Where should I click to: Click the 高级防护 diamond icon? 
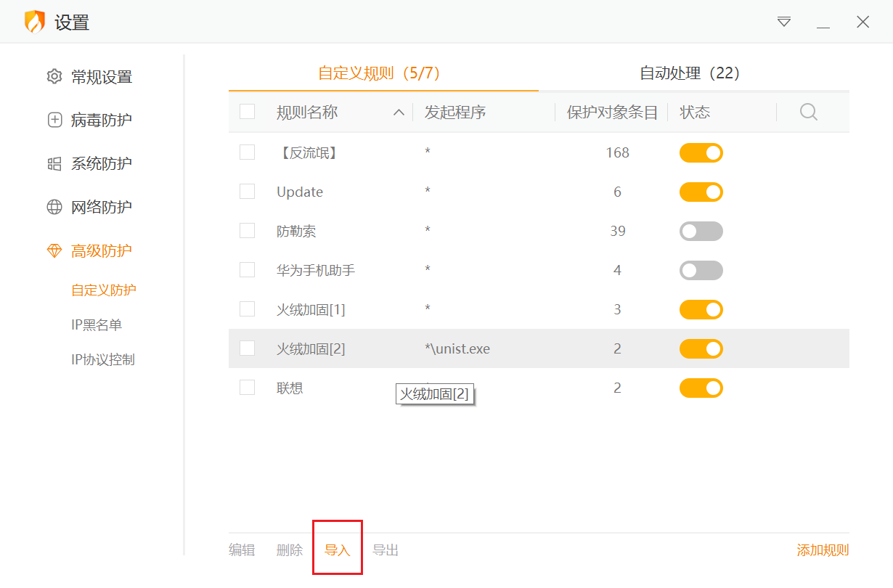point(54,251)
